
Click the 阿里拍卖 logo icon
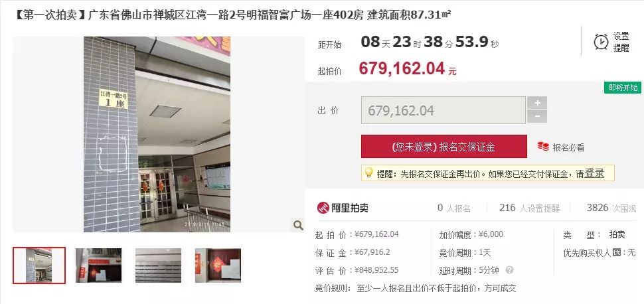tap(323, 208)
